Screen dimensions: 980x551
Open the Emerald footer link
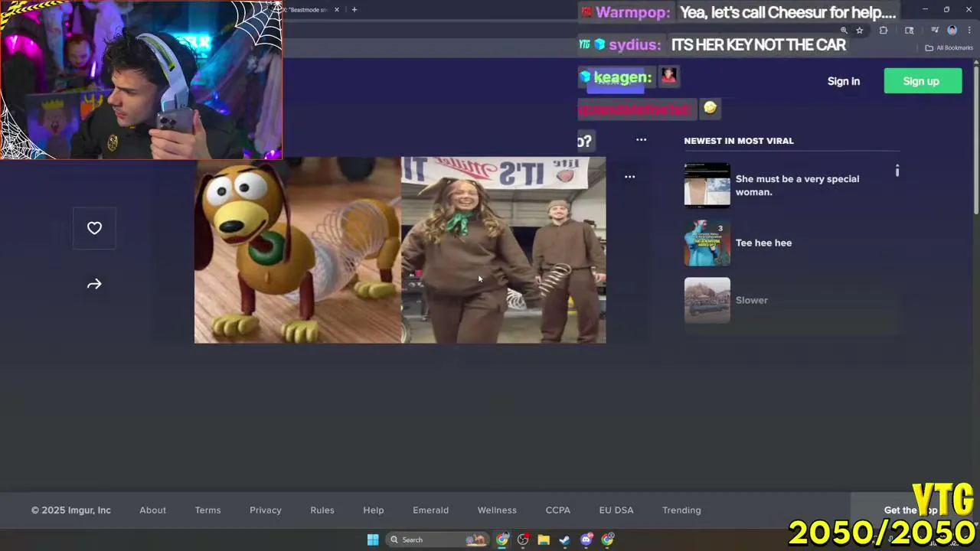pos(430,510)
